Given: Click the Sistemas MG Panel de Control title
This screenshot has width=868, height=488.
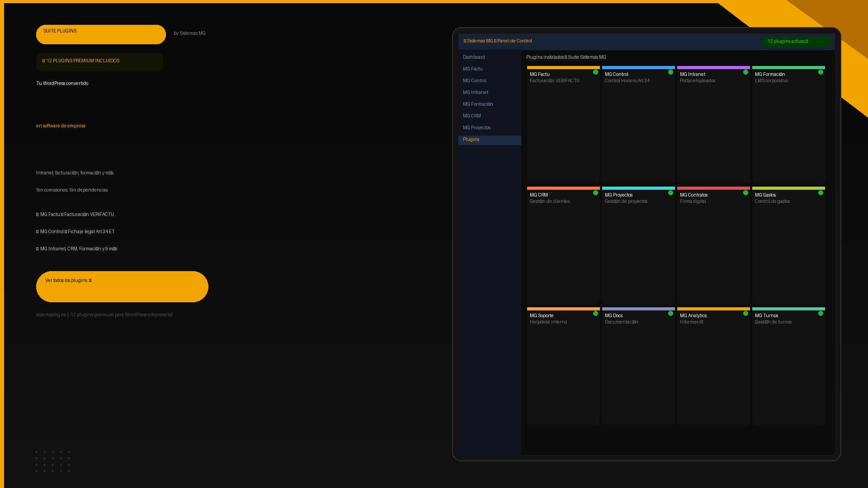Looking at the screenshot, I should coord(498,41).
